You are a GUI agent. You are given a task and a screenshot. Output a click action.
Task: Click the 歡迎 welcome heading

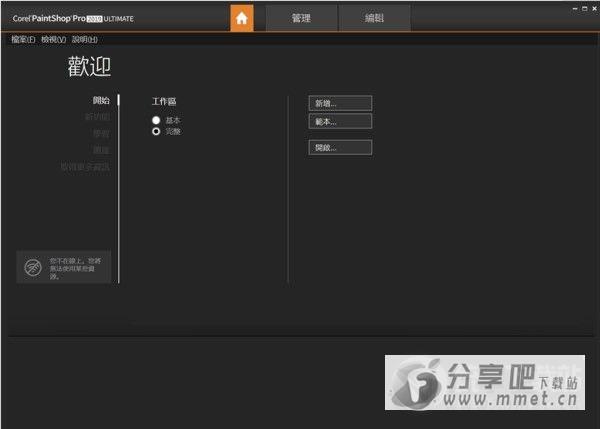click(x=90, y=67)
